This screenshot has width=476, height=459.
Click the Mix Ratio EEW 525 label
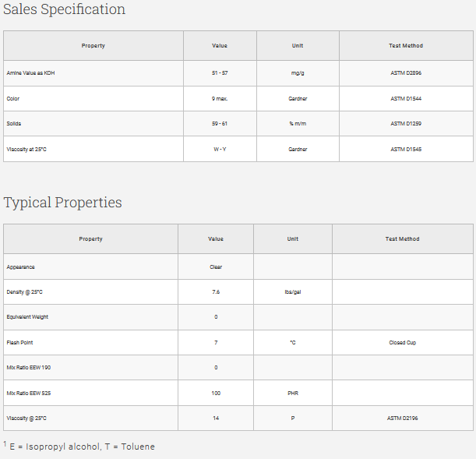[x=29, y=393]
